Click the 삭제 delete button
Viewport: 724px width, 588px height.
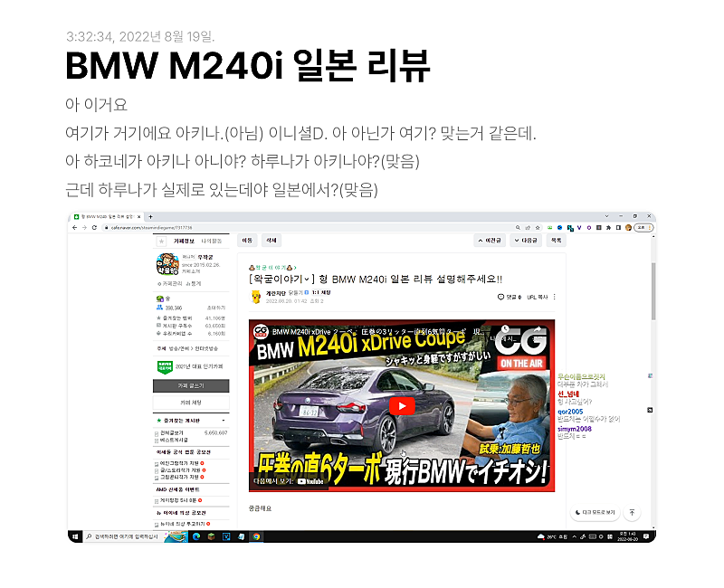(271, 241)
